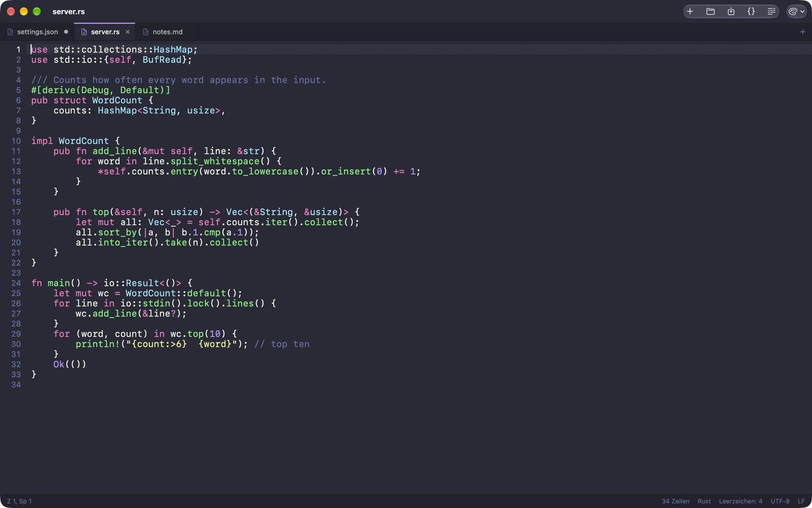Click line number 34 in the gutter
812x508 pixels.
coord(16,385)
